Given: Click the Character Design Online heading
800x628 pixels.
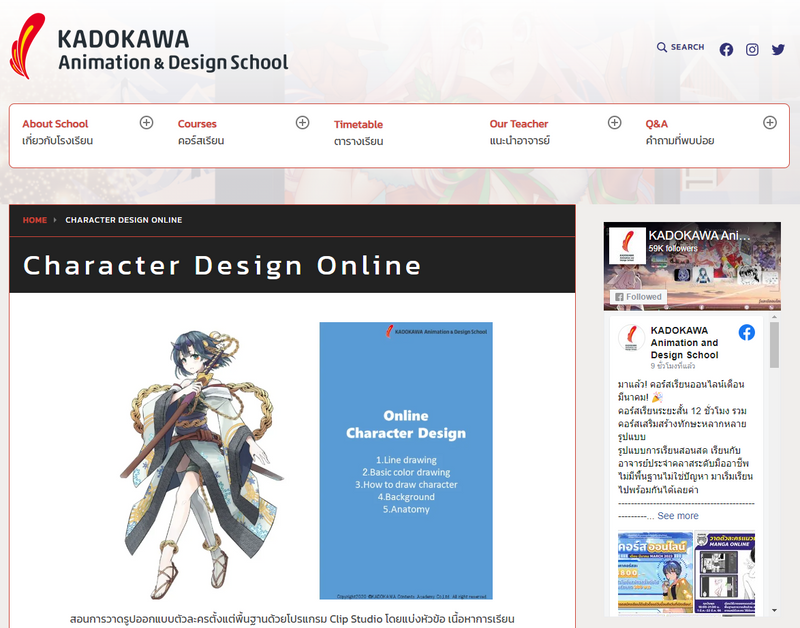Looking at the screenshot, I should click(222, 266).
